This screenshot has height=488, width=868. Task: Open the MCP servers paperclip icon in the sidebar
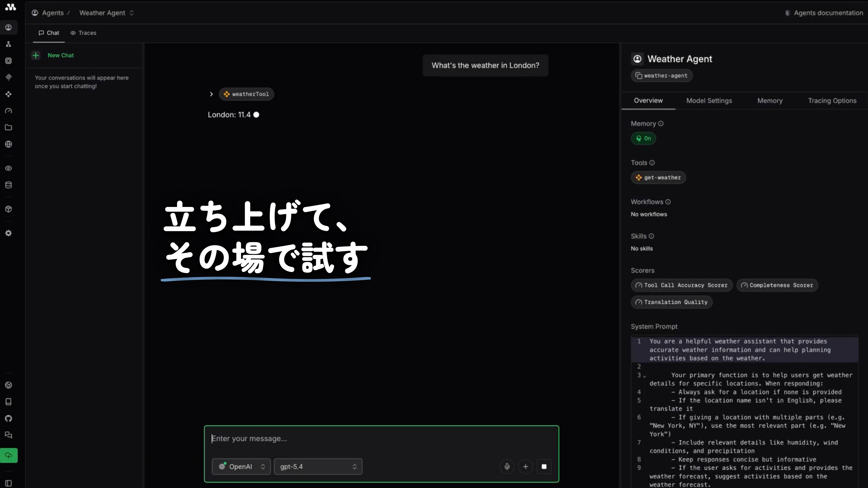tap(8, 77)
